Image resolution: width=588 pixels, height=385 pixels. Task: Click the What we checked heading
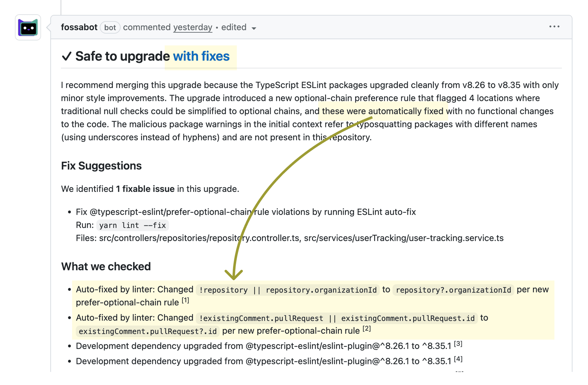[x=106, y=267]
